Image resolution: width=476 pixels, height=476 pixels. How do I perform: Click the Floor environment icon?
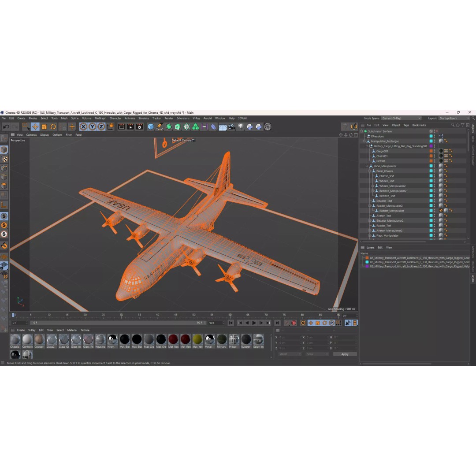pos(223,127)
